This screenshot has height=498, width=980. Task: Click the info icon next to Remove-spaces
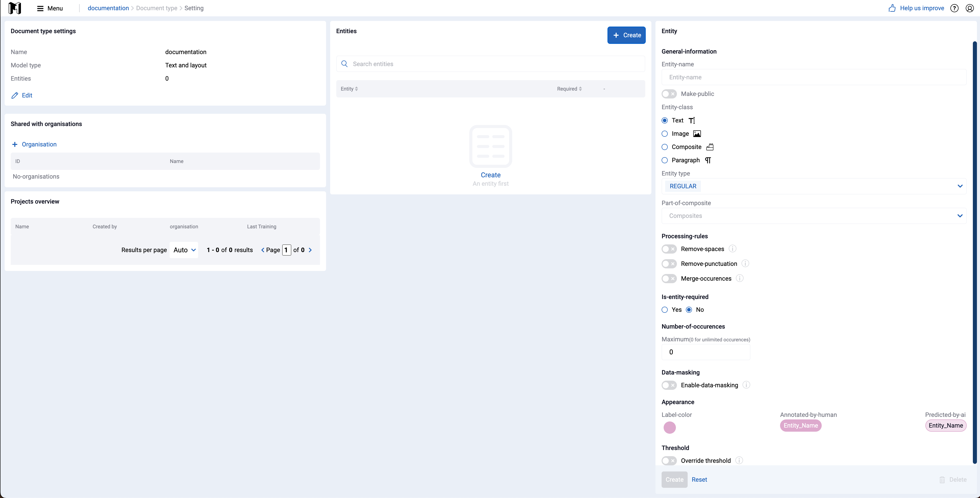point(732,249)
